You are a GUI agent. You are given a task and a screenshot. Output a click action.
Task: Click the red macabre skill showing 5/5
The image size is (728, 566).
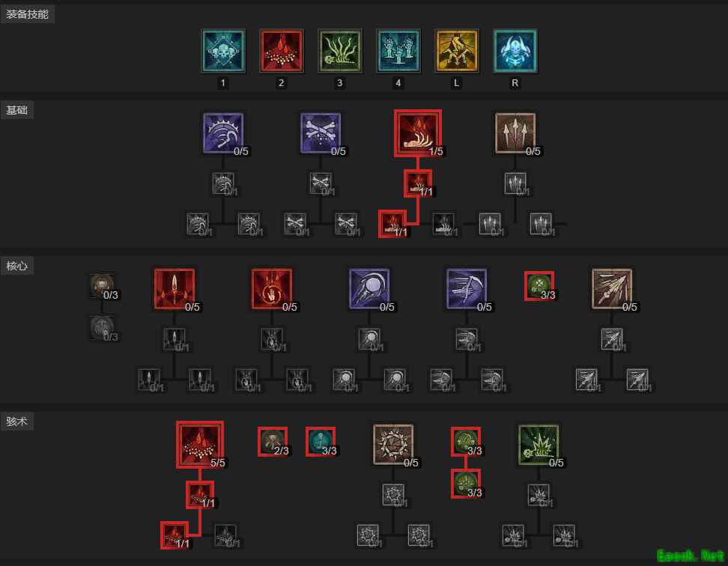200,445
